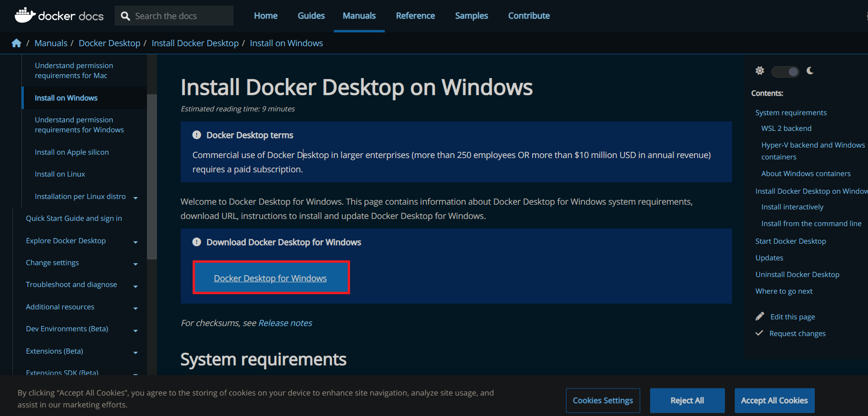
Task: Expand Additional resources section
Action: coord(136,308)
